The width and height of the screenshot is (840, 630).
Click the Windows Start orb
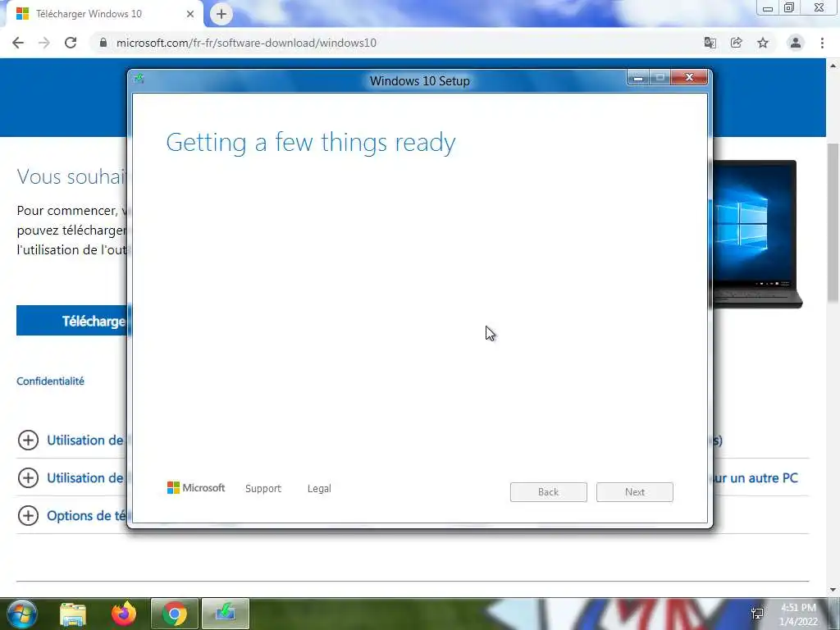click(21, 614)
